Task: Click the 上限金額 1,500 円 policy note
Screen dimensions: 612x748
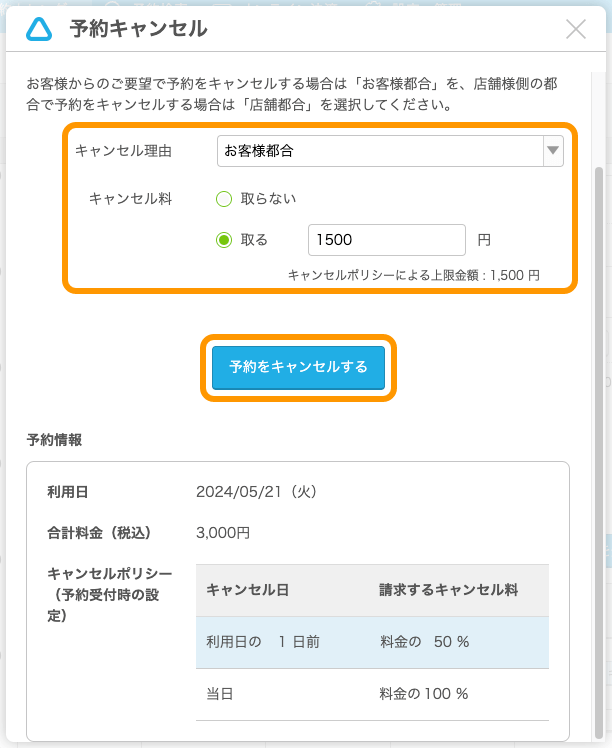Action: (x=414, y=275)
